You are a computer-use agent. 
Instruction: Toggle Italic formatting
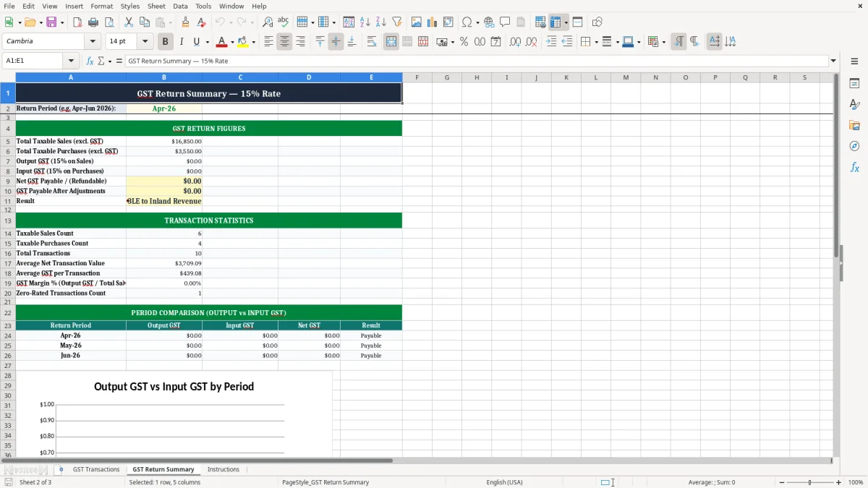(x=181, y=42)
